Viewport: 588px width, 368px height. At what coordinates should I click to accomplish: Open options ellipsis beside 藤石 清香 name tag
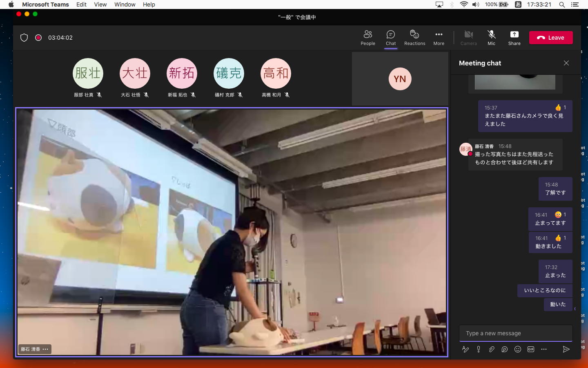pyautogui.click(x=45, y=349)
